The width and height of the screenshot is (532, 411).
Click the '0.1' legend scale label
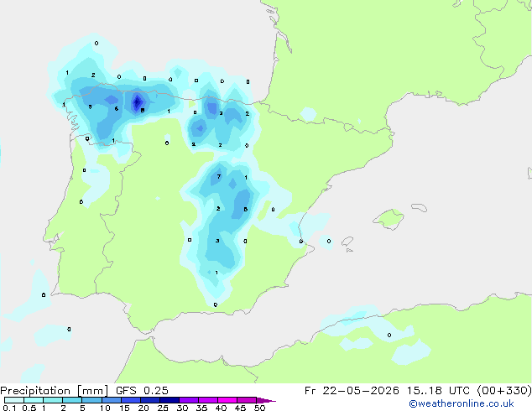pyautogui.click(x=9, y=408)
